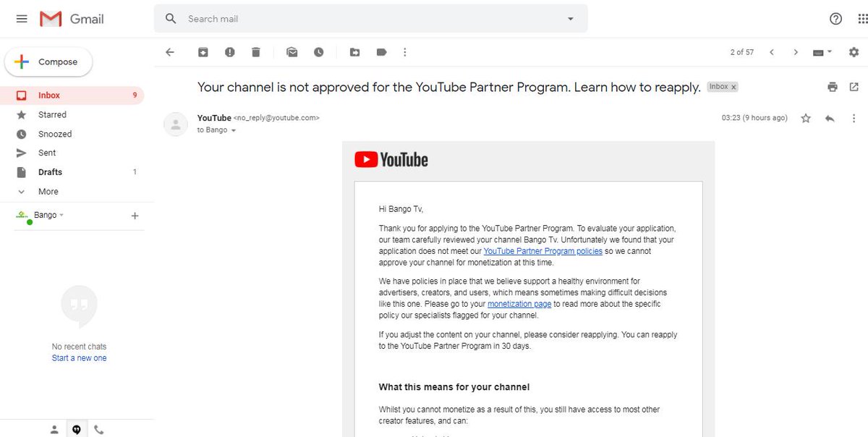This screenshot has height=437, width=868.
Task: Star this YouTube email
Action: (x=806, y=119)
